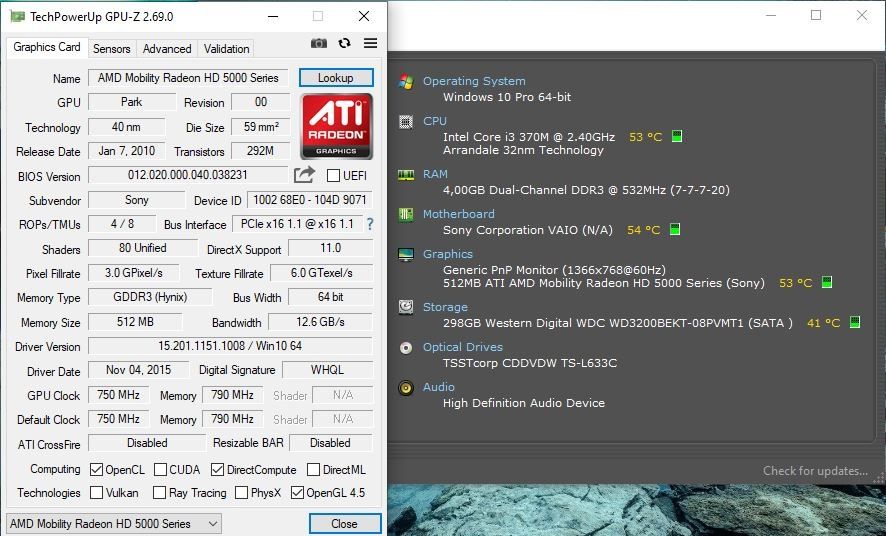This screenshot has width=886, height=536.
Task: Click the Audio speaker icon
Action: [406, 387]
